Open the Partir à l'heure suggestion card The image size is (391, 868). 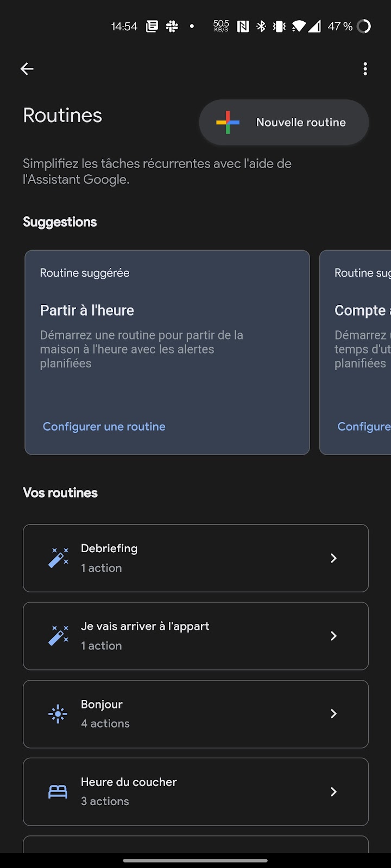click(167, 352)
